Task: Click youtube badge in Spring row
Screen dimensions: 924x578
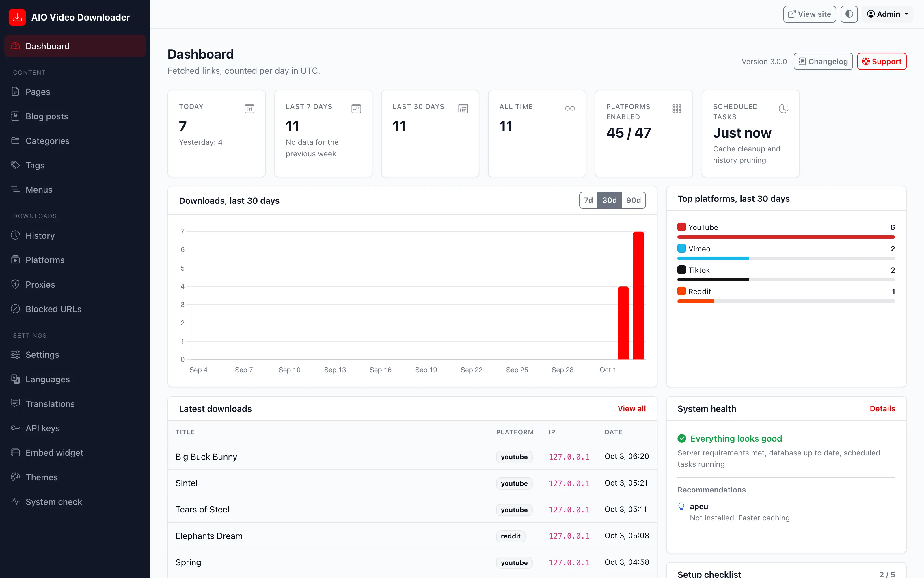Action: [514, 562]
